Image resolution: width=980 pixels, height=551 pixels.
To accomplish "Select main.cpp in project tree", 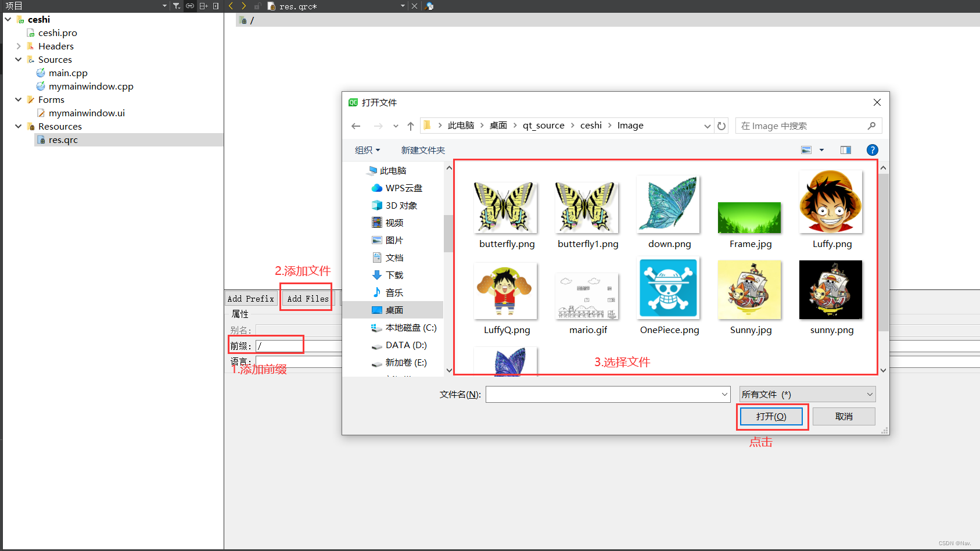I will click(68, 73).
